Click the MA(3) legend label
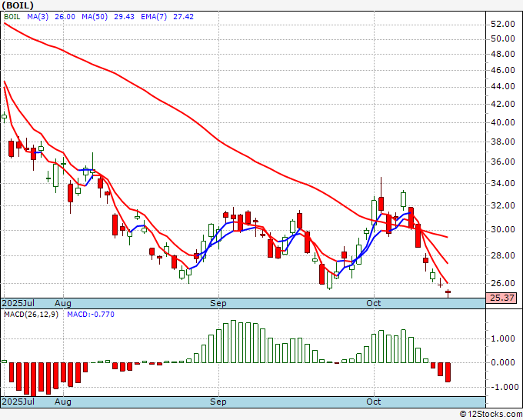The width and height of the screenshot is (523, 420). tap(38, 17)
